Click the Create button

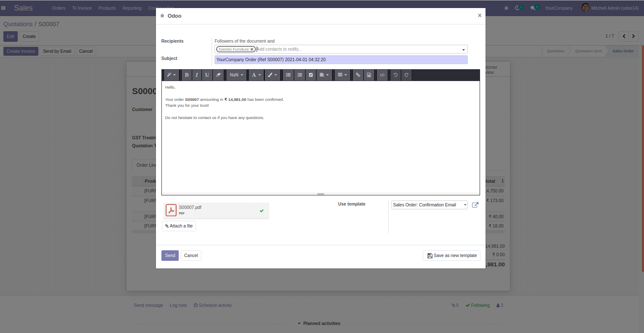pyautogui.click(x=29, y=37)
